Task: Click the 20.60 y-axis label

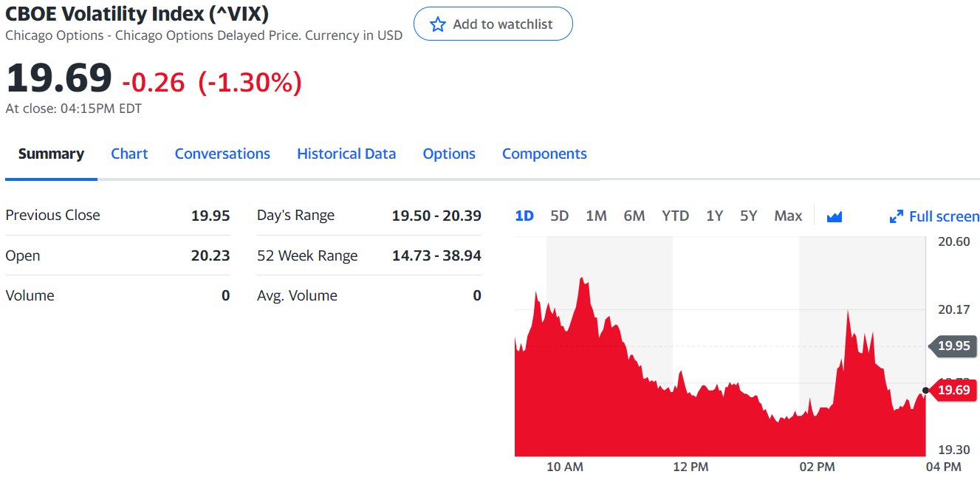Action: (954, 241)
